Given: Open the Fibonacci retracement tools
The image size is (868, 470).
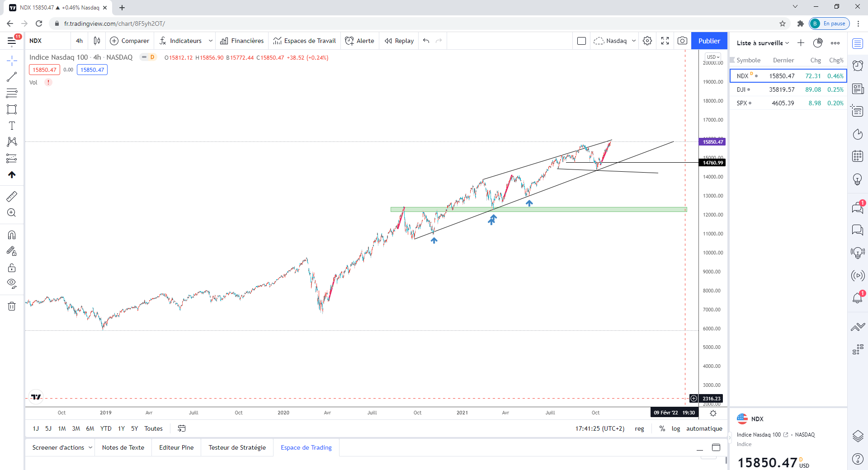Looking at the screenshot, I should [x=12, y=93].
